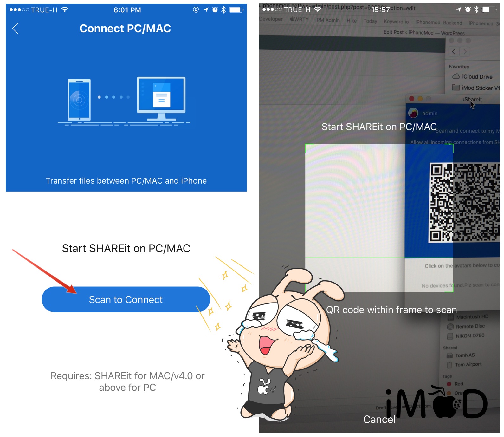Open iCloud Drive in Finder Favorites

477,77
